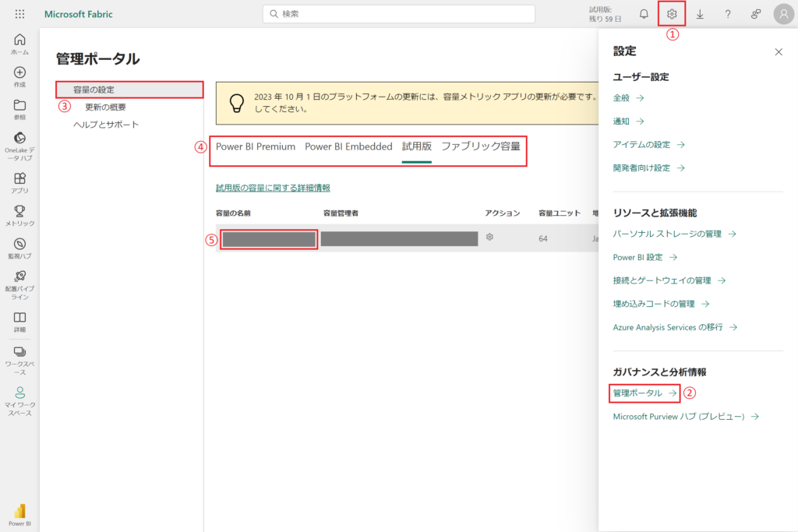Click the download arrow icon
Screen dimensions: 798x532
click(700, 14)
